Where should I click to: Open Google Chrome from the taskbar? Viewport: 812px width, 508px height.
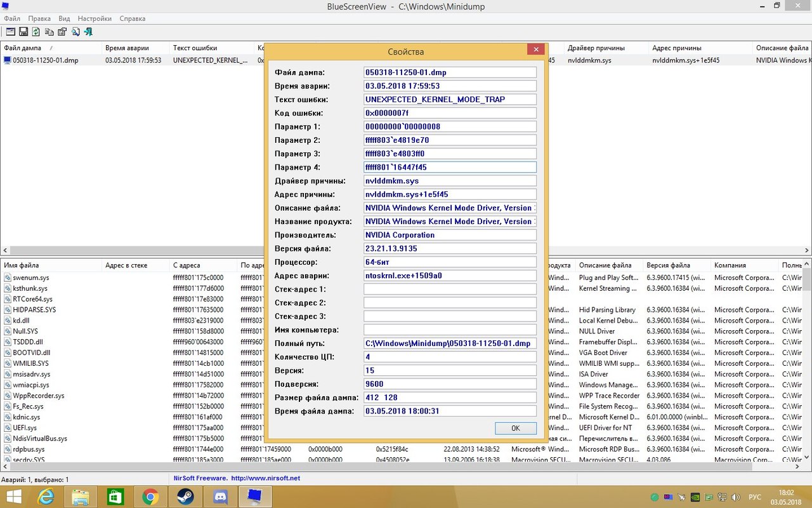150,497
